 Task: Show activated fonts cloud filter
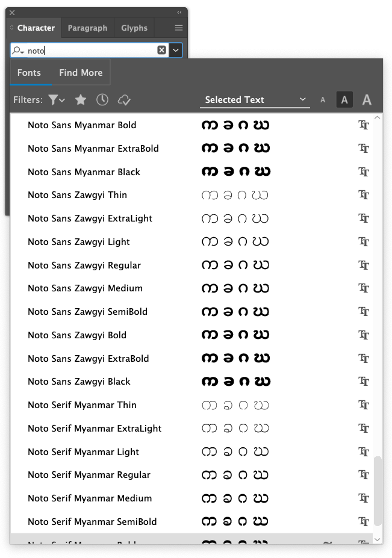point(124,100)
